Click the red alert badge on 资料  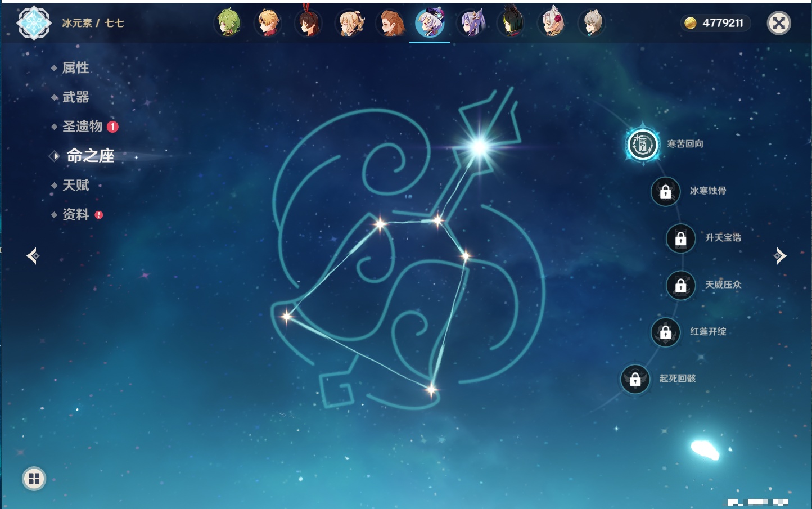tap(99, 215)
